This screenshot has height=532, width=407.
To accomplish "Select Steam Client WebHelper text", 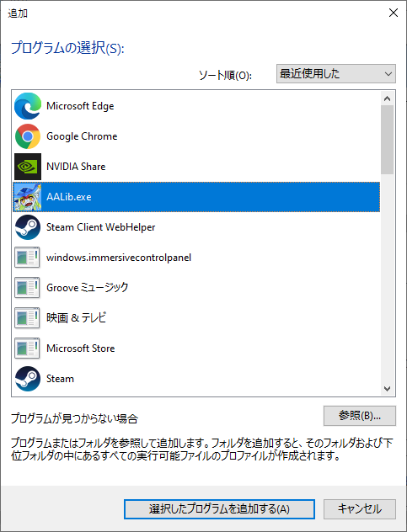I will [x=101, y=227].
